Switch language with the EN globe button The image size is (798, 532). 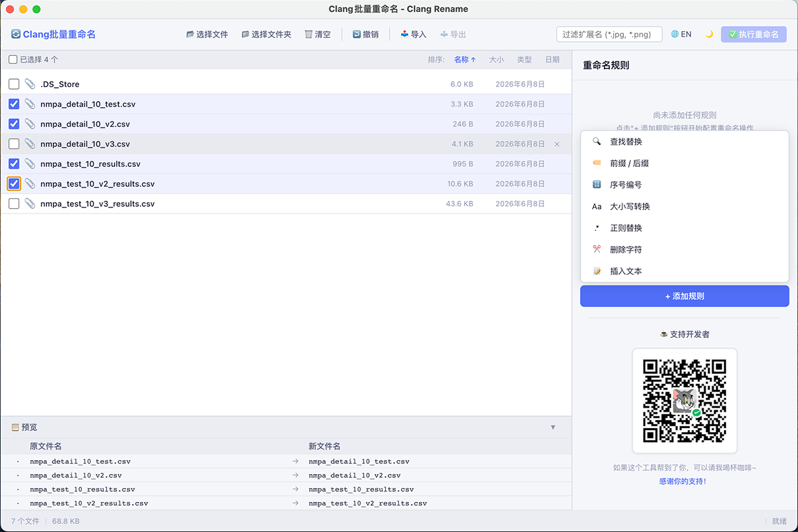click(x=681, y=34)
